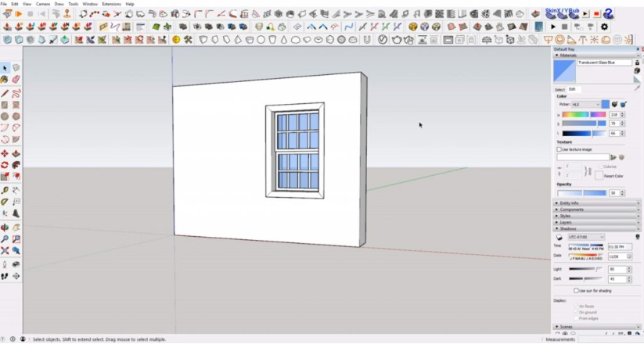Select the Rotate tool
Image resolution: width=644 pixels, height=344 pixels.
[5, 165]
